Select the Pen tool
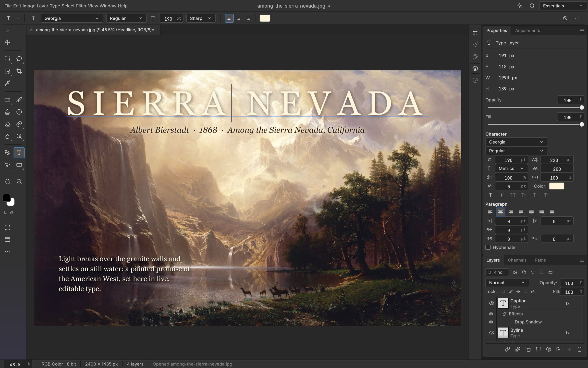 click(7, 153)
